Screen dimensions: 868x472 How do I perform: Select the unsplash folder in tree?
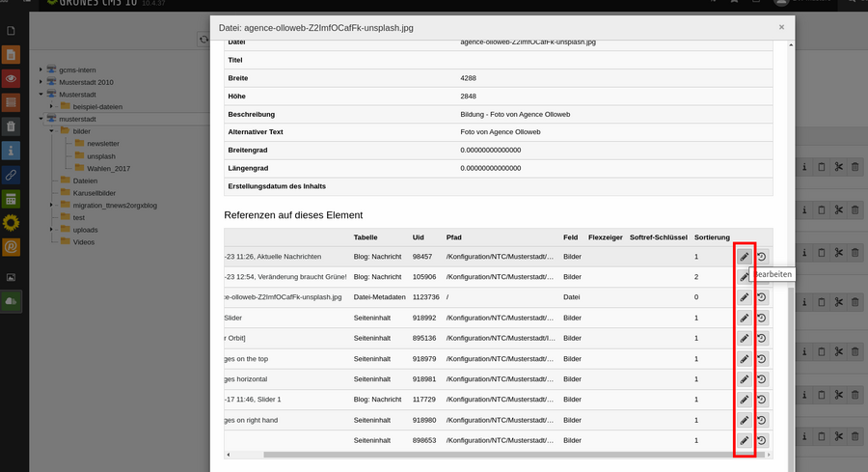(x=100, y=156)
